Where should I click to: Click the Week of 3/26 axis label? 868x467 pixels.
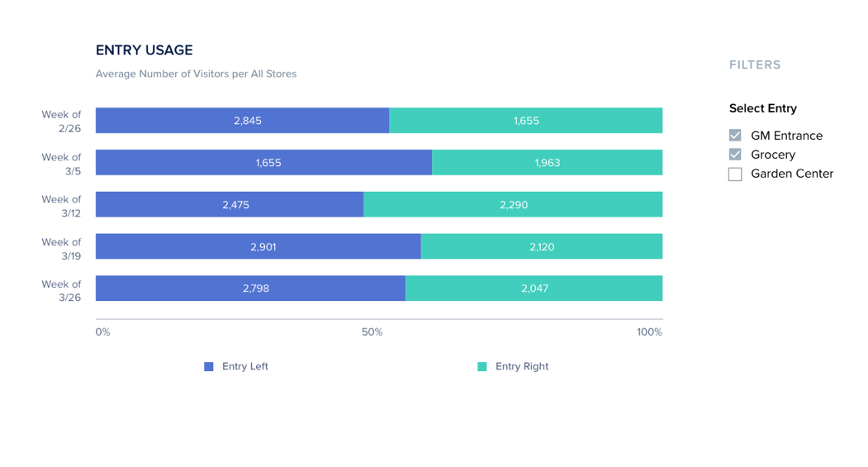tap(62, 290)
